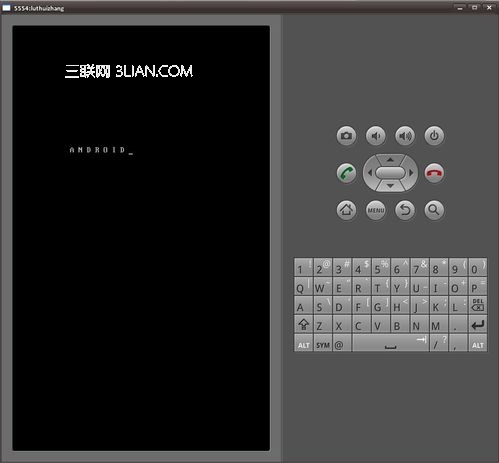Click the C key
This screenshot has width=499, height=463.
pos(361,324)
